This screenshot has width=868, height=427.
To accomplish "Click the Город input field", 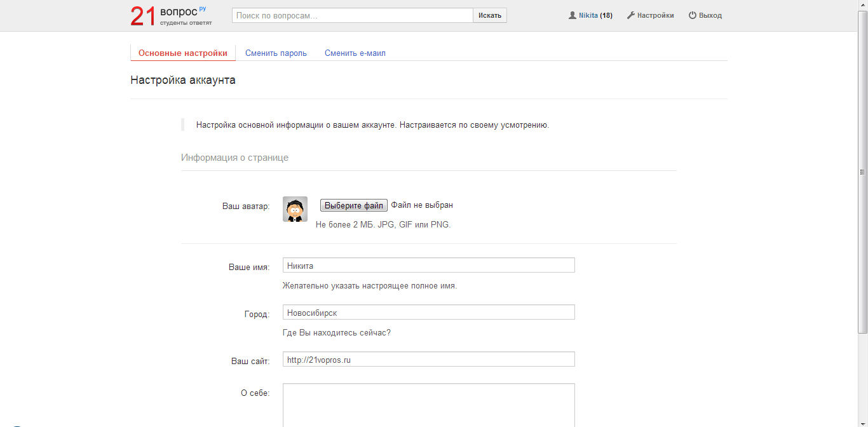I will pyautogui.click(x=428, y=312).
